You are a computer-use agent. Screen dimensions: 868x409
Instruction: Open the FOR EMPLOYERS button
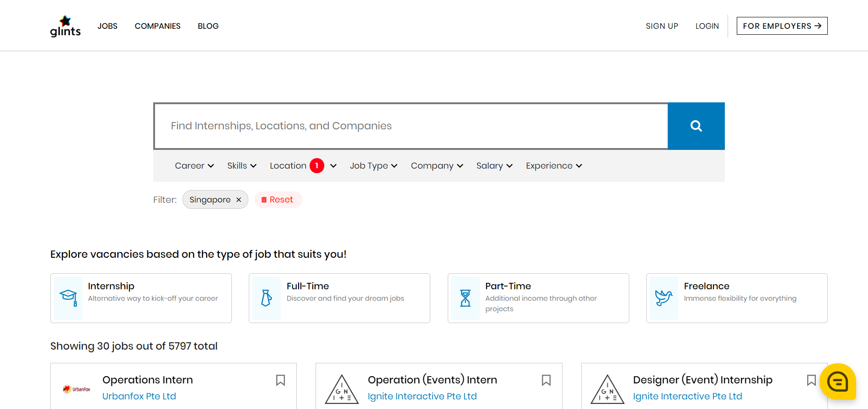[x=782, y=26]
